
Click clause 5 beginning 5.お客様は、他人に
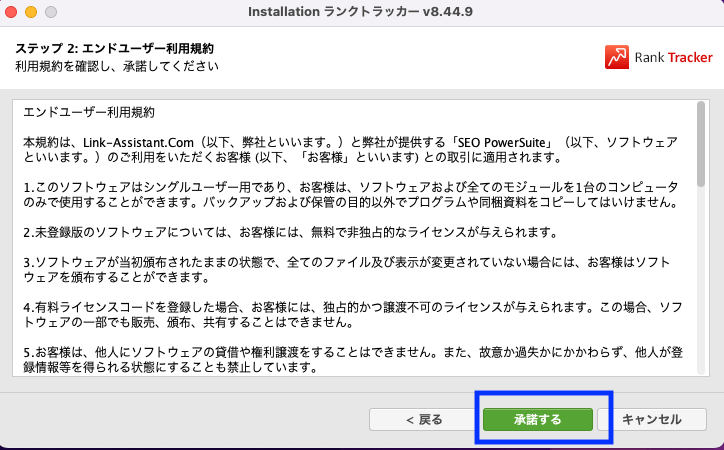tap(353, 360)
